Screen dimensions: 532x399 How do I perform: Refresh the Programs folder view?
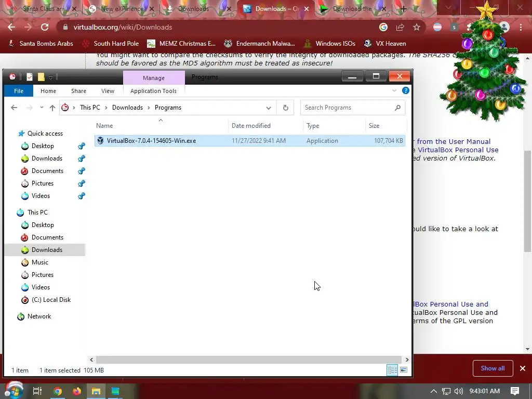click(285, 108)
